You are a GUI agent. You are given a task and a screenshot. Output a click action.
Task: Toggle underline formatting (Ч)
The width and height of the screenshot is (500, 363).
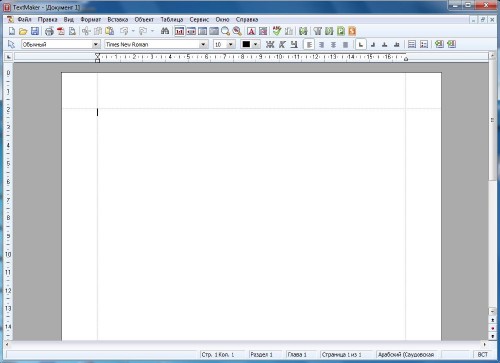coord(294,44)
